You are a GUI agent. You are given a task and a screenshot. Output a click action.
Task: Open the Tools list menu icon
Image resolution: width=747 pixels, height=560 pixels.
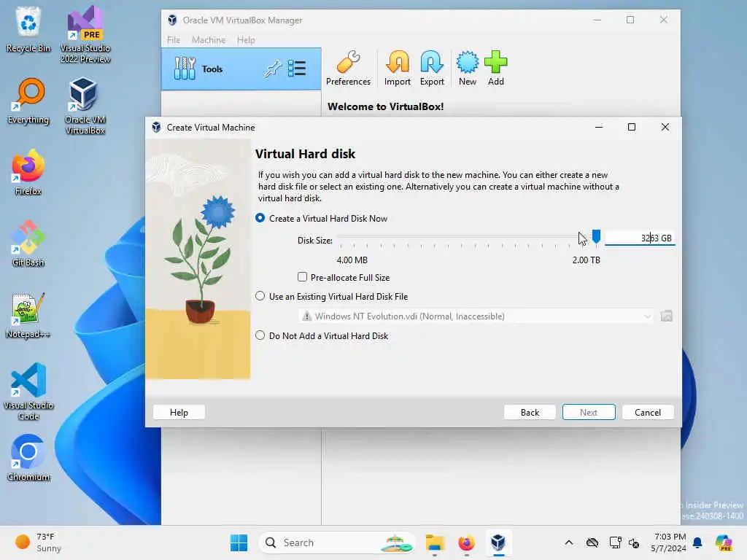pos(297,69)
